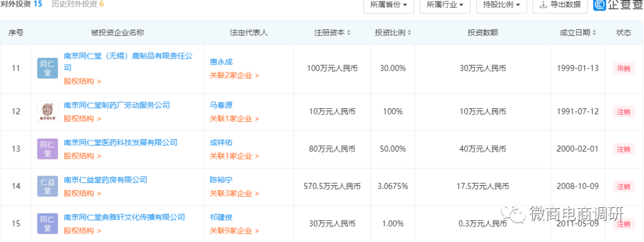The width and height of the screenshot is (644, 242).
Task: Click the 投资数额 column header
Action: point(482,33)
